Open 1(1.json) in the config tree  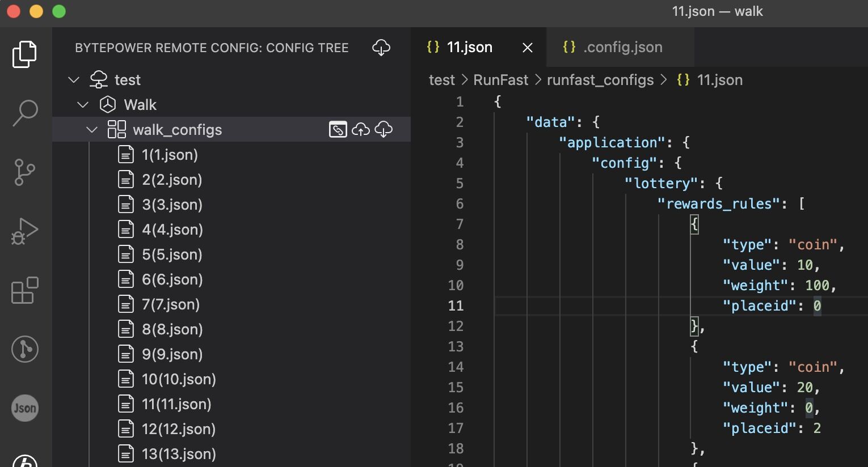click(x=170, y=155)
